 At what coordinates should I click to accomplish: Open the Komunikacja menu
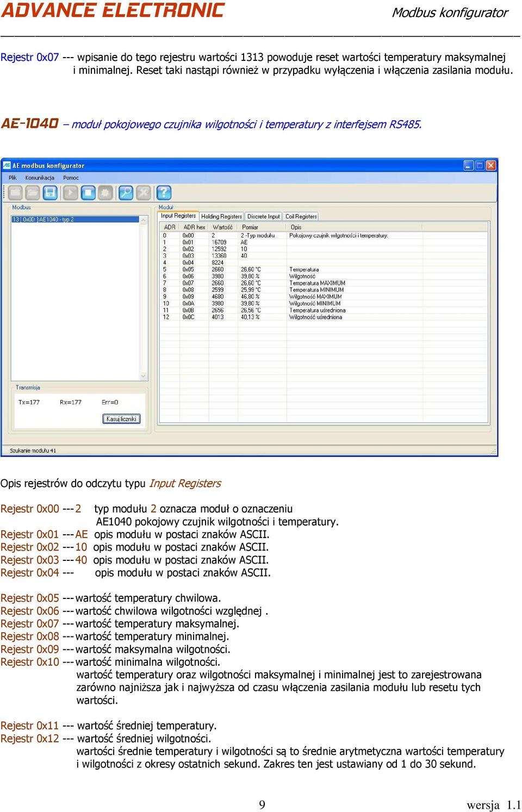click(x=40, y=178)
